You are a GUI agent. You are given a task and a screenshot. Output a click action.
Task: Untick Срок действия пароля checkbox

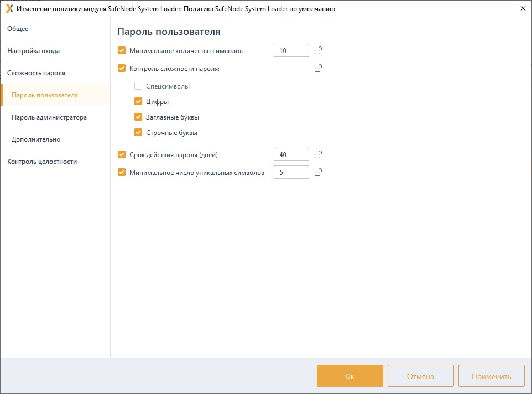122,155
